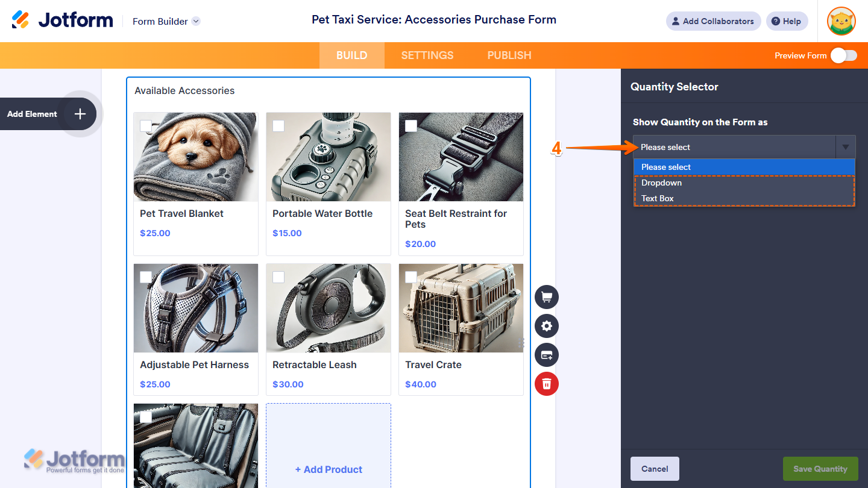The height and width of the screenshot is (488, 868).
Task: Expand the Form Builder dropdown chevron
Action: coord(196,21)
